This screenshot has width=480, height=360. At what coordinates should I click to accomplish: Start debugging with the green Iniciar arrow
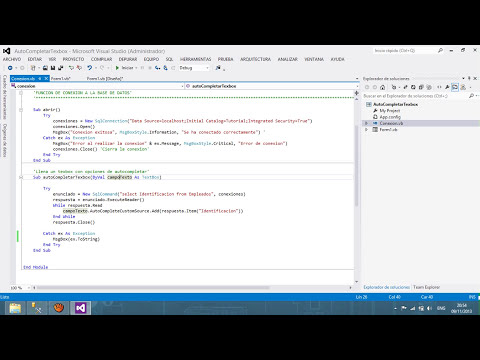[117, 68]
